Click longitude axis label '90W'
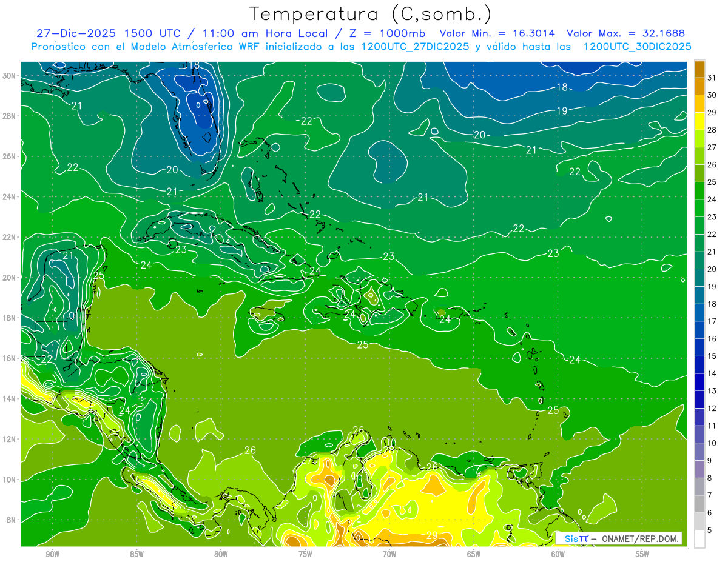Image resolution: width=728 pixels, height=562 pixels. (x=52, y=554)
